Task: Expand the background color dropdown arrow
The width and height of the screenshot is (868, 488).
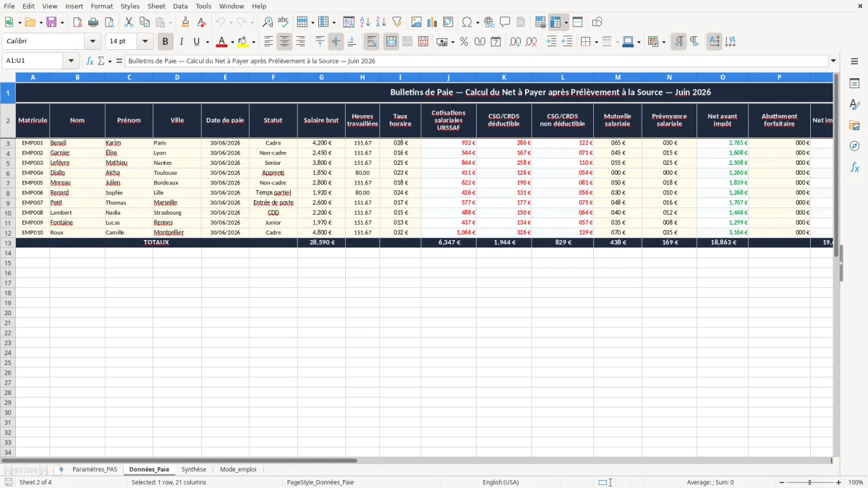Action: click(x=253, y=42)
